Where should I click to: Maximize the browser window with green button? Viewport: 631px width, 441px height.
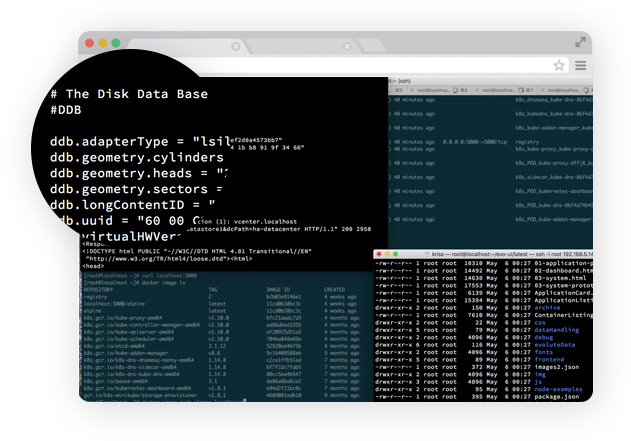116,43
